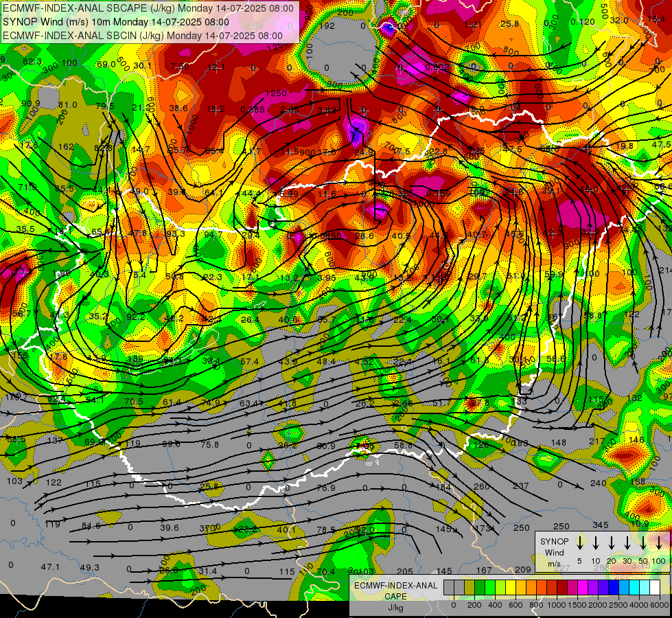Click the map value 75.8
Viewport: 672px width, 618px height.
(x=209, y=444)
